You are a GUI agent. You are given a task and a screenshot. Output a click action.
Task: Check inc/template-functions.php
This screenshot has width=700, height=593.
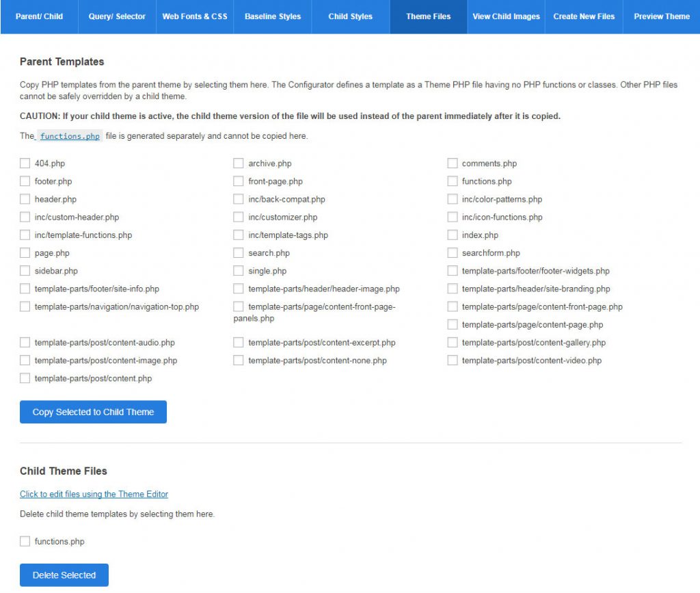[x=25, y=235]
